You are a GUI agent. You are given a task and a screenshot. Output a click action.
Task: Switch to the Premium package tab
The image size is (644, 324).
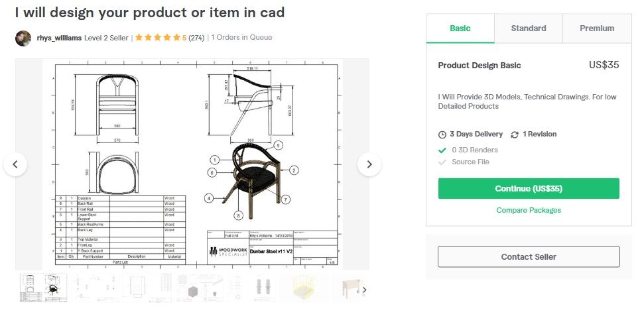tap(597, 28)
